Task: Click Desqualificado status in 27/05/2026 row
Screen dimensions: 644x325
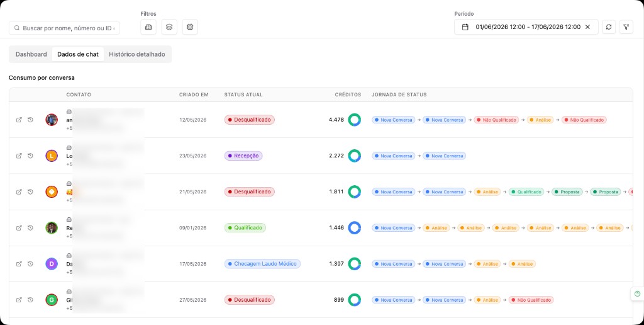Action: [x=249, y=300]
